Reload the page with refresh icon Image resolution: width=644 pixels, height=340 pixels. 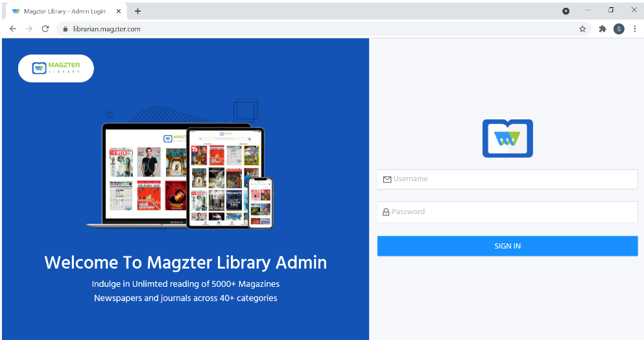click(x=45, y=29)
